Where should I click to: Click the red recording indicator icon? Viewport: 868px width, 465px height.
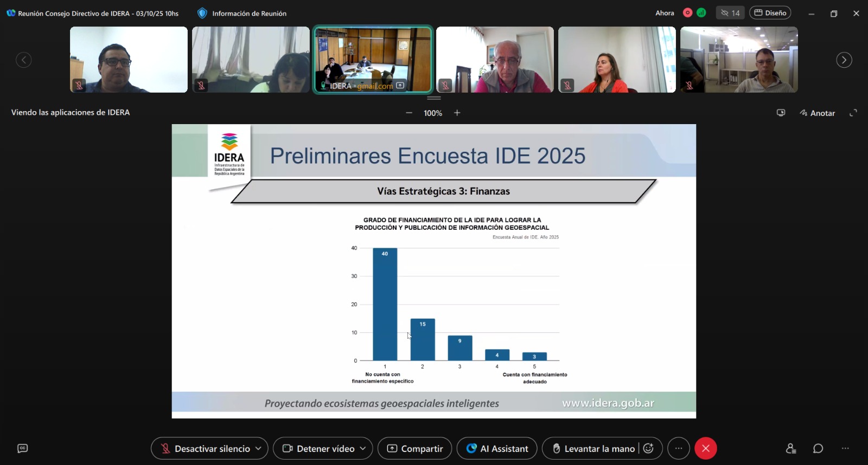[687, 13]
